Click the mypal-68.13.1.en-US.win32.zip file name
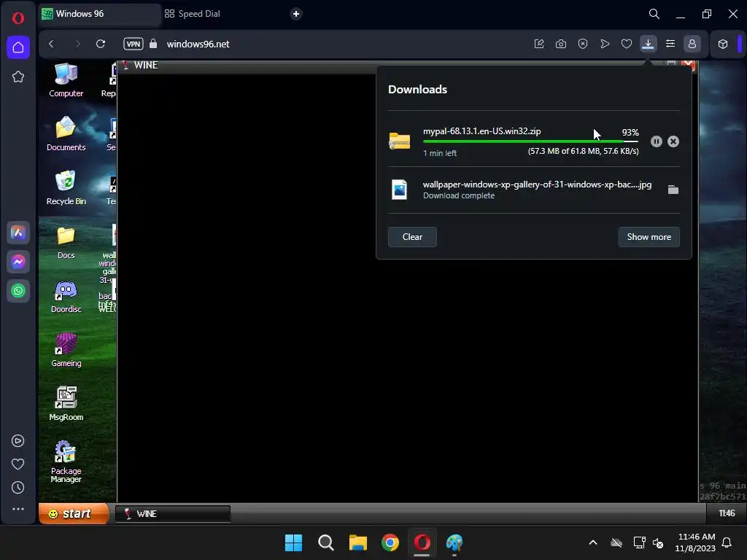The height and width of the screenshot is (560, 747). [481, 131]
